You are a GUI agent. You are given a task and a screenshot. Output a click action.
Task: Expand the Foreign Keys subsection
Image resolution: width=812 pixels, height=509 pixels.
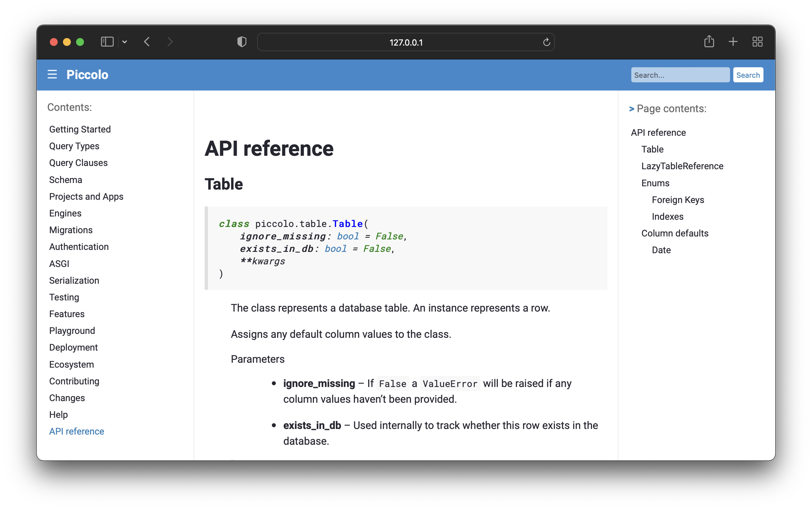678,200
